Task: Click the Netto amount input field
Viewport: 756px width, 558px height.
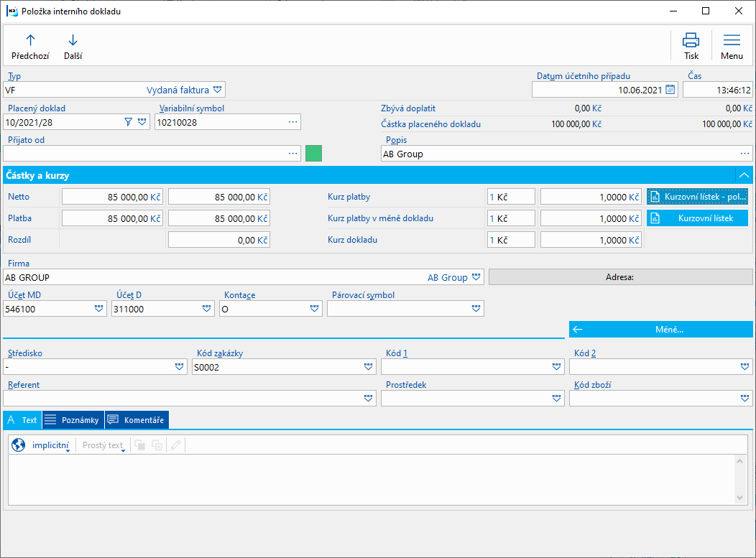Action: point(112,197)
